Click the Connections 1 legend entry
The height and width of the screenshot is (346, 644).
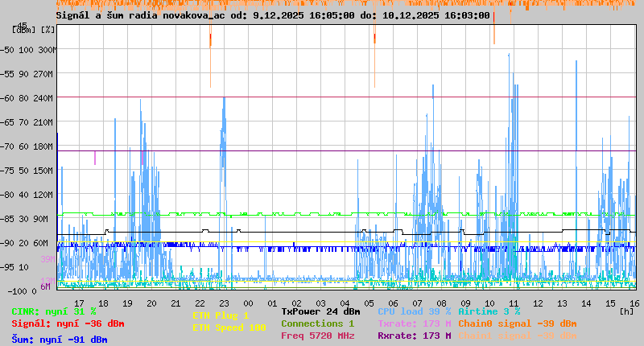[317, 323]
